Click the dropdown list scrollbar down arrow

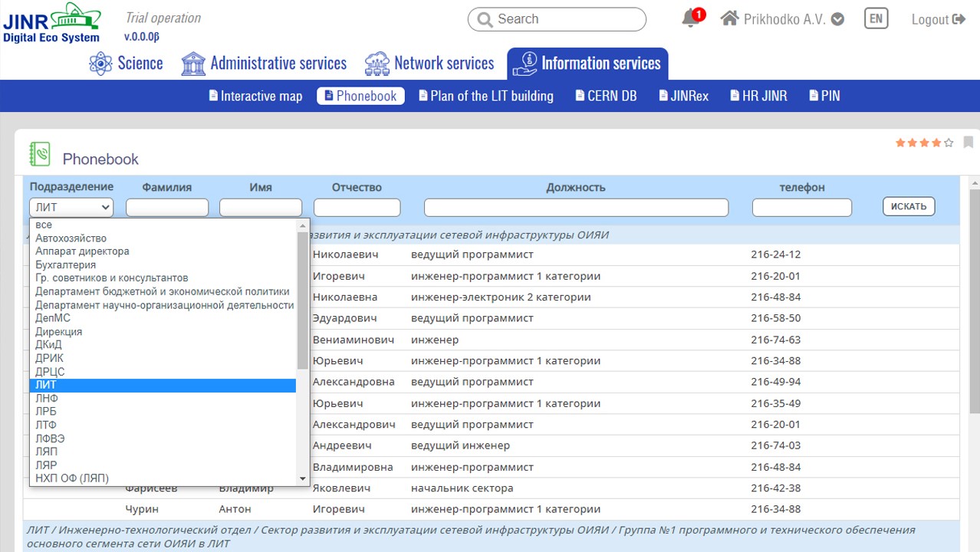tap(303, 479)
